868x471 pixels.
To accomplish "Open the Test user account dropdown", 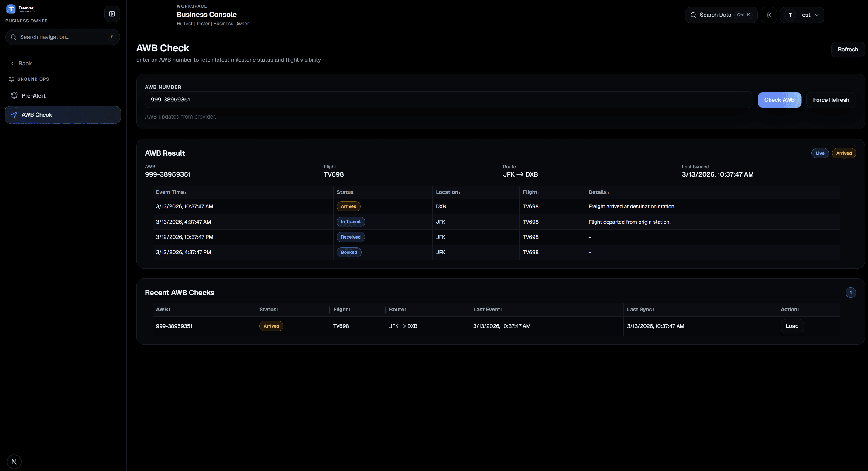I will [x=802, y=15].
